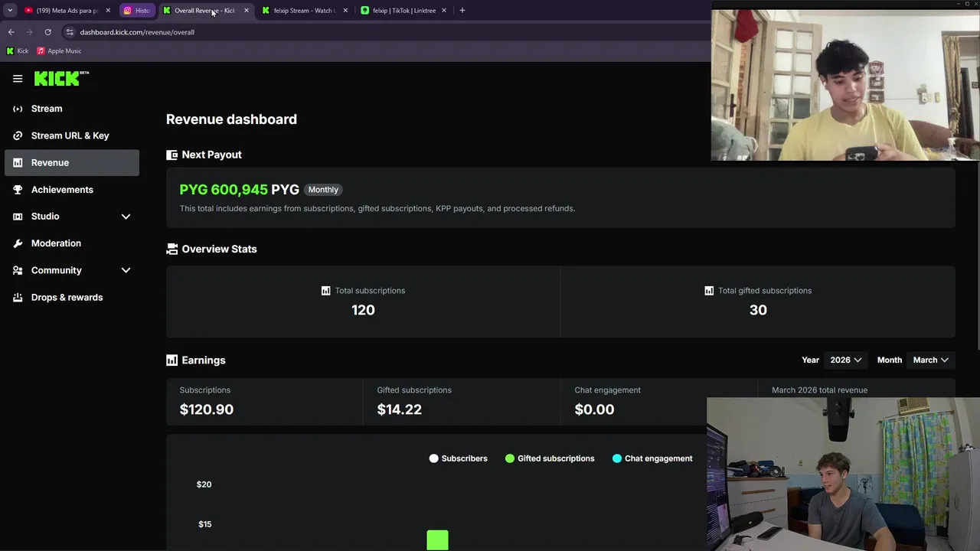980x551 pixels.
Task: Click the green bar in the earnings chart
Action: [x=437, y=540]
